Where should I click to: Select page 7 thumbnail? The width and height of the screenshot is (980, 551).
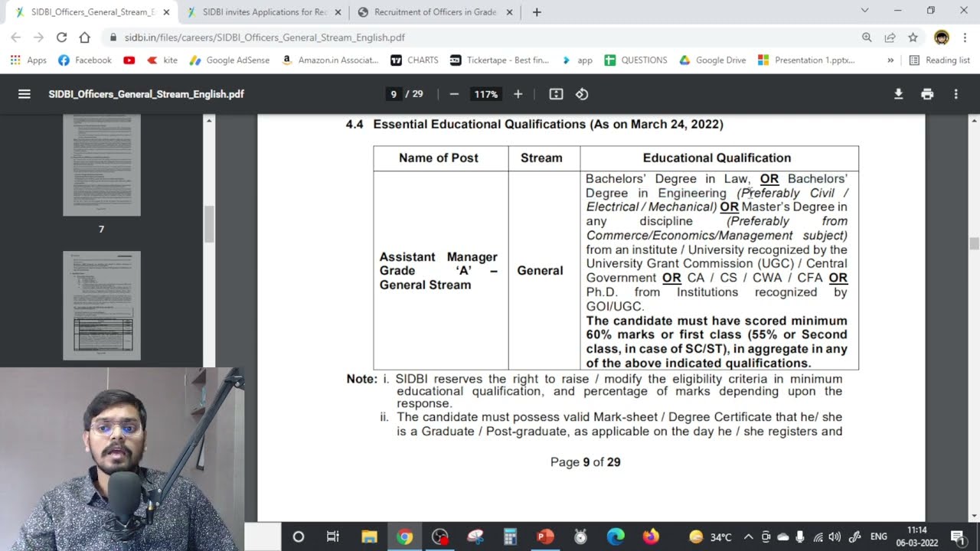pos(102,165)
